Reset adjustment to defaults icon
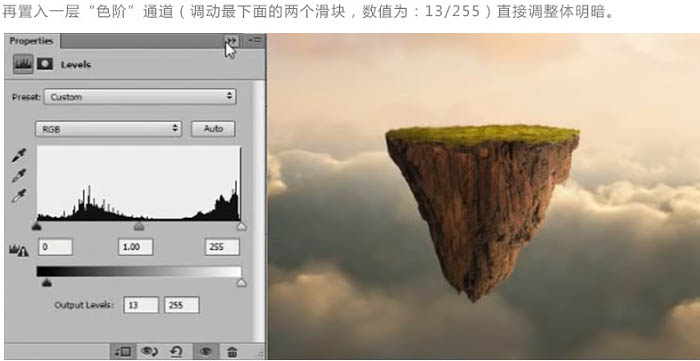This screenshot has width=700, height=361. click(x=177, y=351)
